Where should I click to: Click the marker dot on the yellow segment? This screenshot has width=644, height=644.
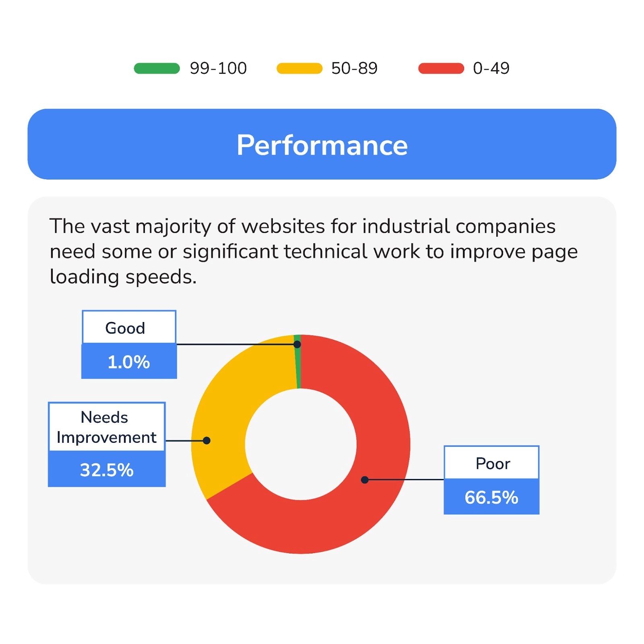pyautogui.click(x=206, y=440)
